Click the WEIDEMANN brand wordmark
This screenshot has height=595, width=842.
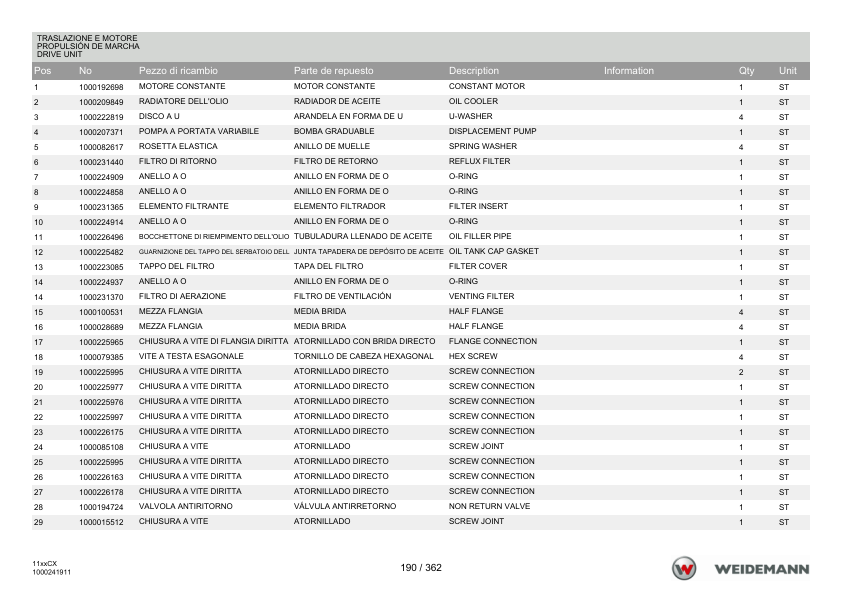(x=761, y=569)
